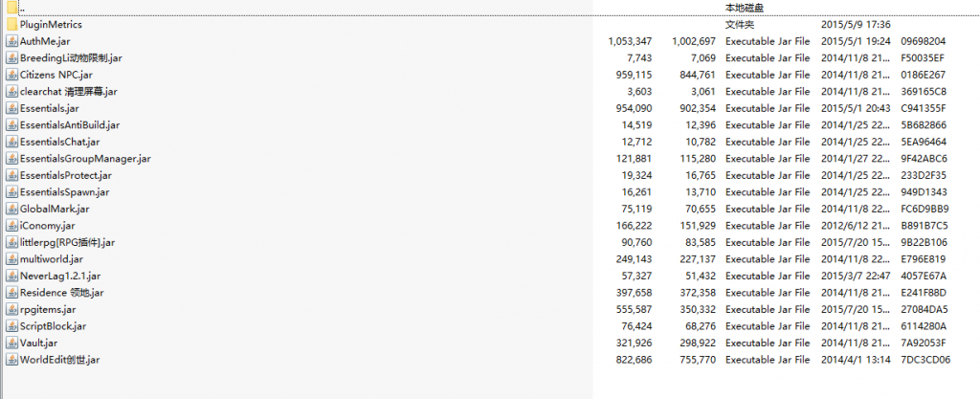Select the file name WorldEdit创世.jar
This screenshot has height=399, width=980.
(60, 360)
